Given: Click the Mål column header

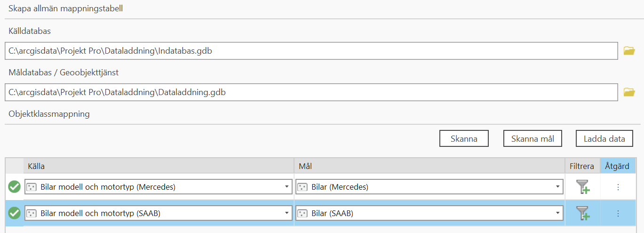Looking at the screenshot, I should pyautogui.click(x=429, y=166).
